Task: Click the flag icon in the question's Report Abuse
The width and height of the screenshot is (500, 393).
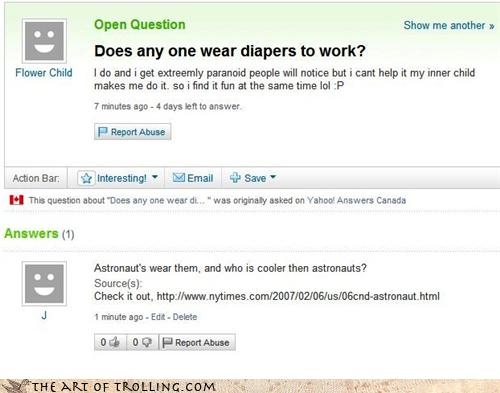Action: 103,132
